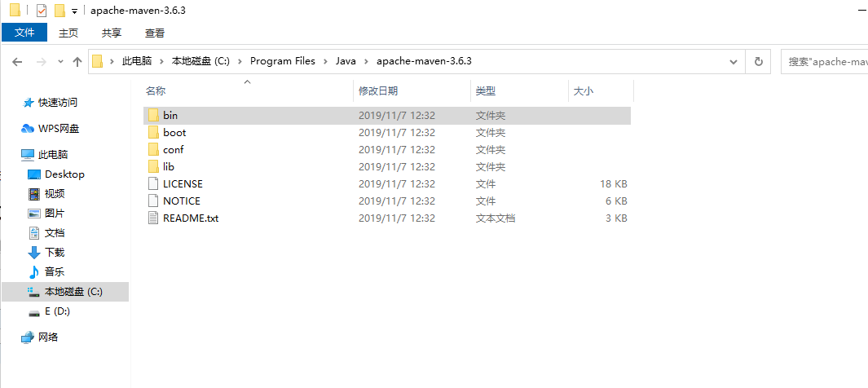Switch to the 查看 ribbon tab

click(x=154, y=33)
